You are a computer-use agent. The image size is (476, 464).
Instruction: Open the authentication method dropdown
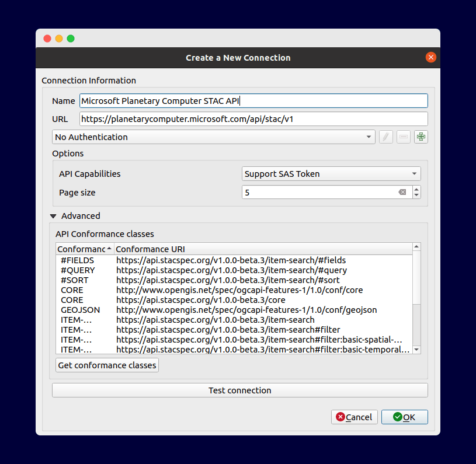(368, 137)
